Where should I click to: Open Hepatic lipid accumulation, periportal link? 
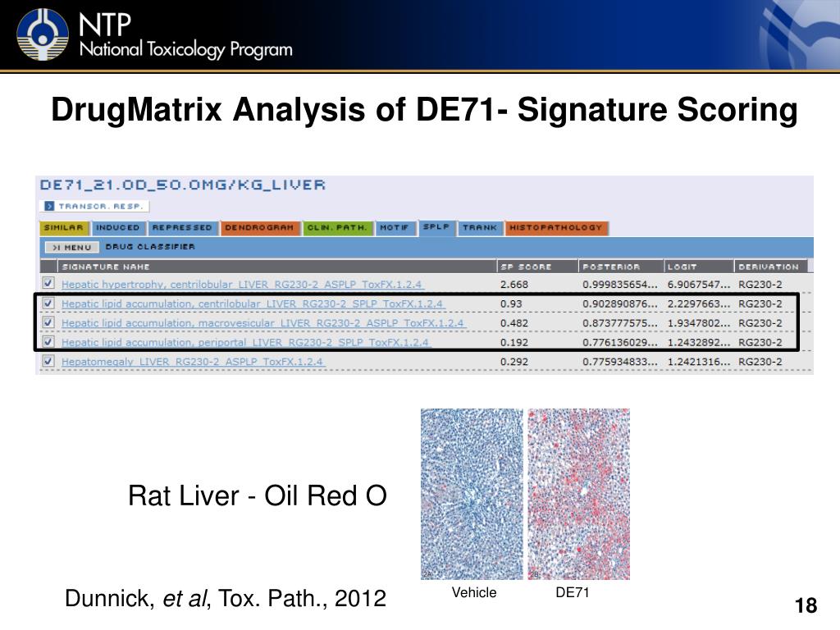coord(245,342)
